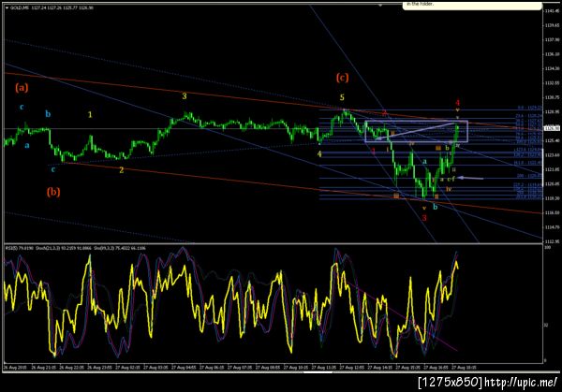Viewport: 562px width, 392px height.
Task: Click the highlighted current price 1126.90 tag
Action: click(552, 128)
